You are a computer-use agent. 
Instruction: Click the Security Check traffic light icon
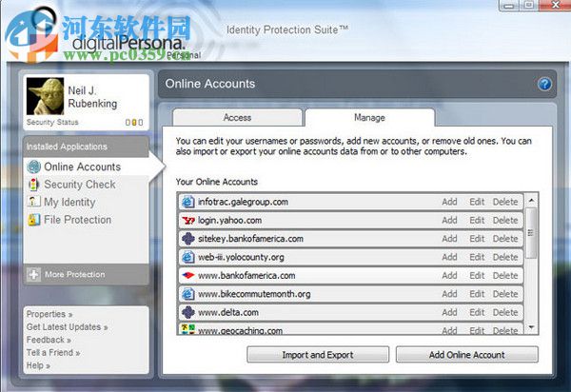click(x=34, y=185)
